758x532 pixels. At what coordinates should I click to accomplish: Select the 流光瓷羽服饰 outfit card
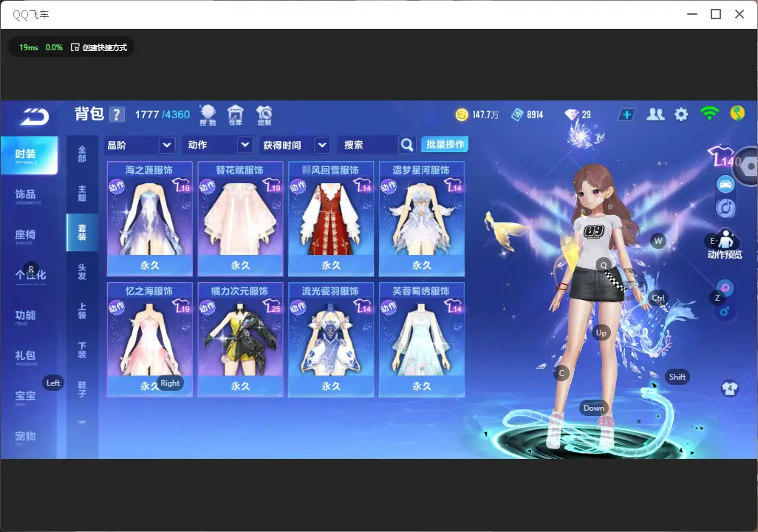coord(331,339)
